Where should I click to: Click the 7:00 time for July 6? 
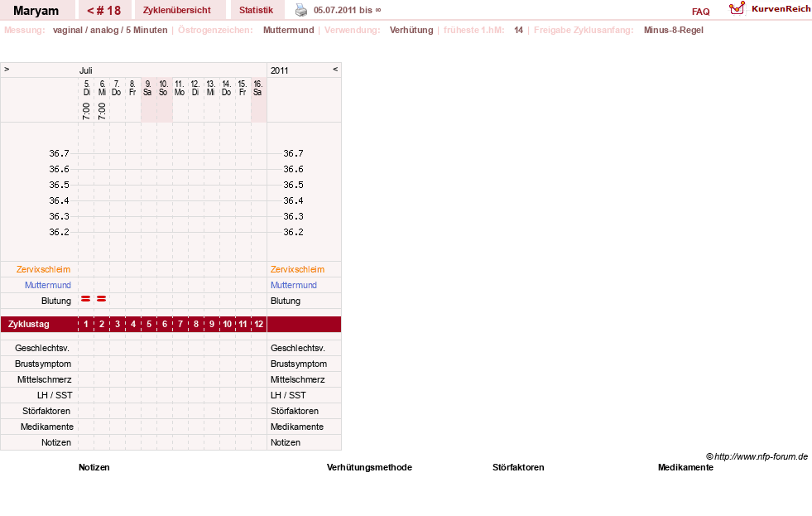[102, 111]
